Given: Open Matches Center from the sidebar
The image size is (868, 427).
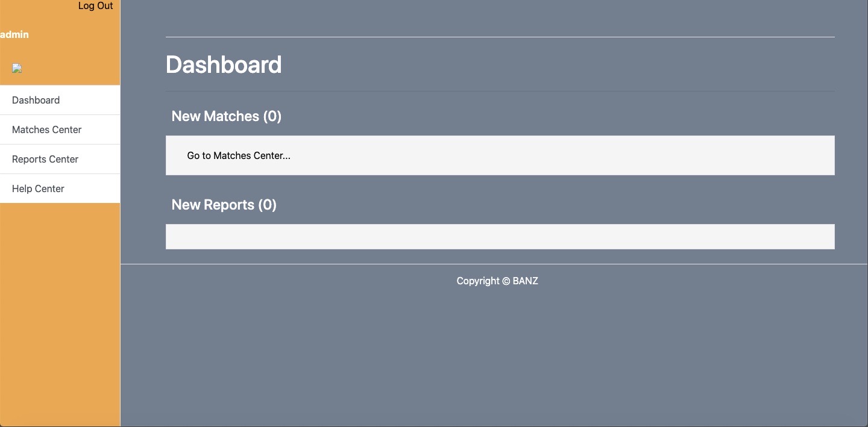Looking at the screenshot, I should click(60, 129).
